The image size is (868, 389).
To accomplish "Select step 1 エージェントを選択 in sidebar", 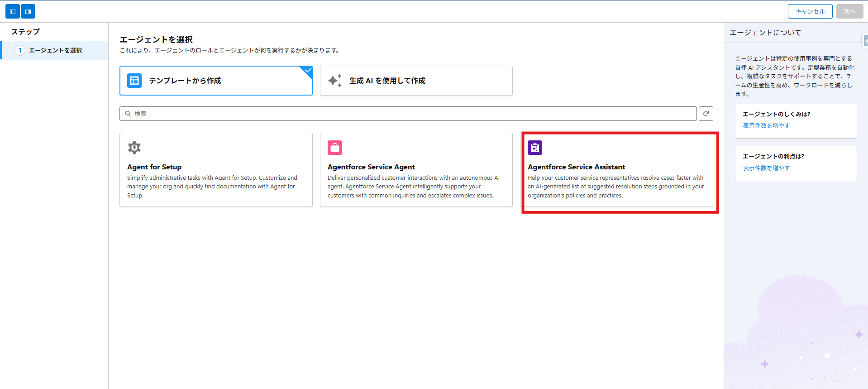I will coord(55,50).
